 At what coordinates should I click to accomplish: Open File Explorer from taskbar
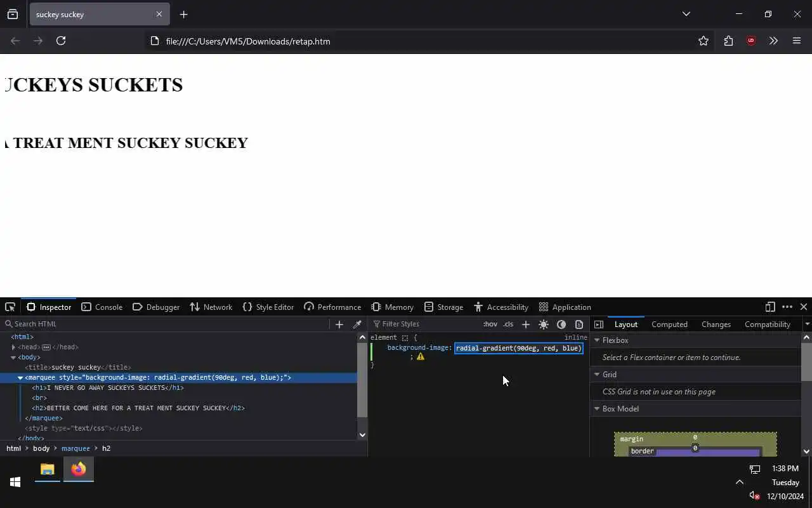[x=48, y=470]
